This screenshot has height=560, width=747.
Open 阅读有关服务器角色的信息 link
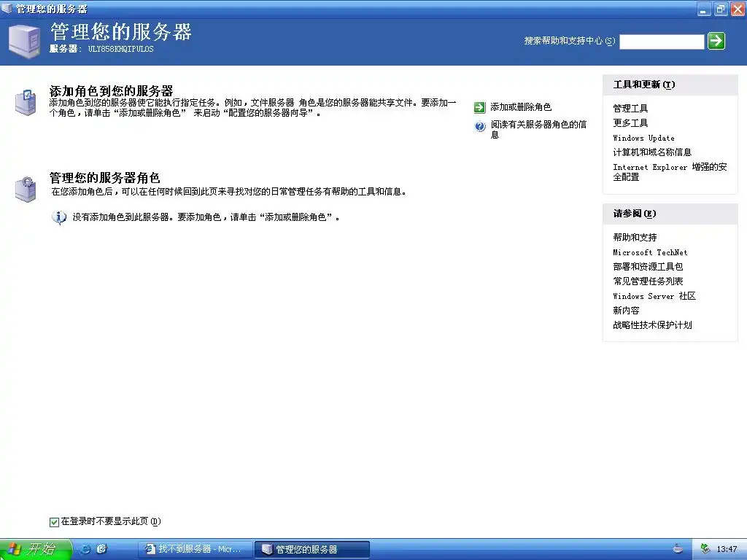pyautogui.click(x=538, y=130)
